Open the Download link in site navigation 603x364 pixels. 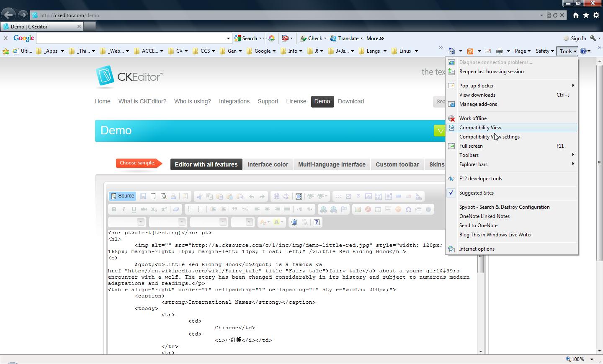click(350, 101)
